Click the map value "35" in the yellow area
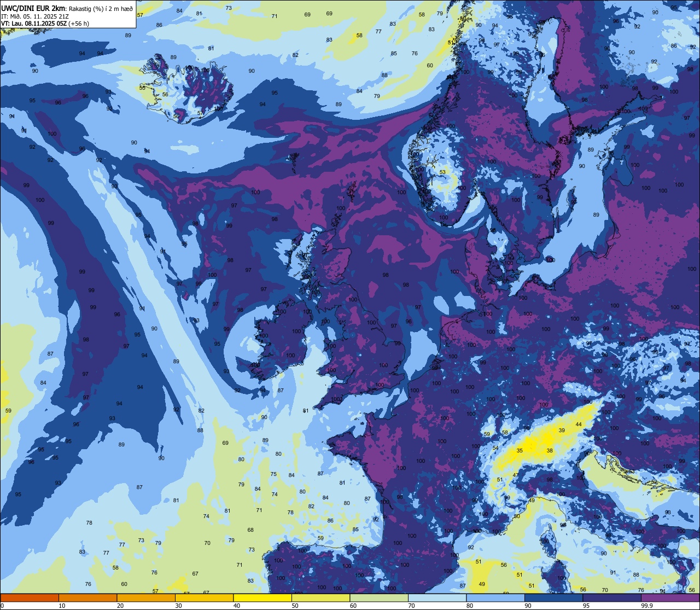Screen dimensions: 700x610 tap(520, 450)
